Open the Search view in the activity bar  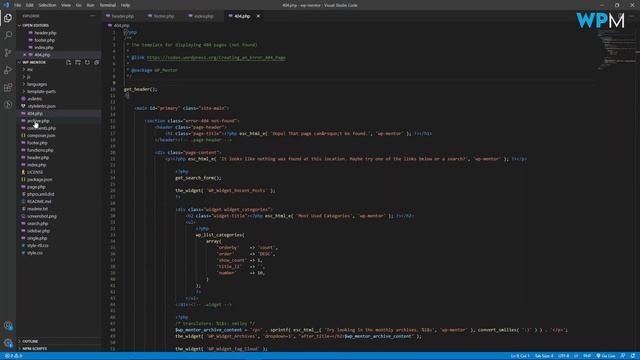click(x=8, y=35)
